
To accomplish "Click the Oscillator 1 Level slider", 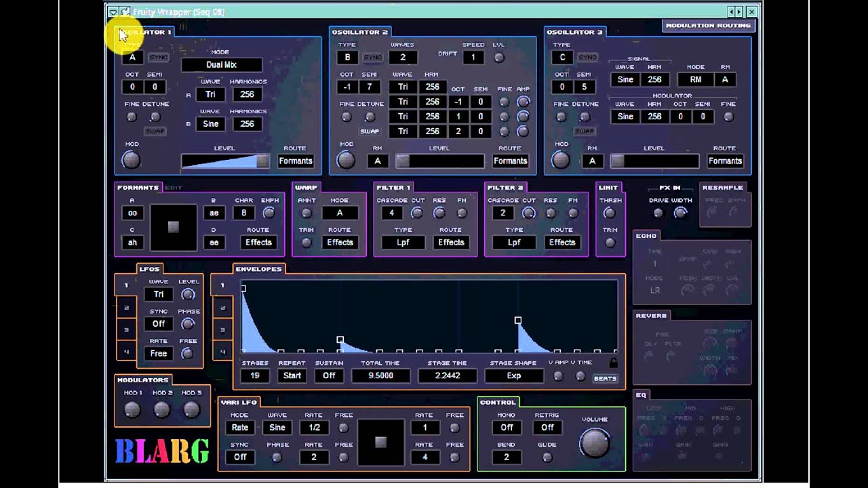I will tap(225, 161).
